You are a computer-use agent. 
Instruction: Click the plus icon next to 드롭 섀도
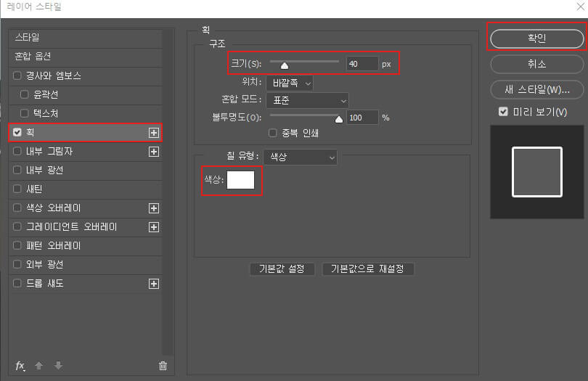tap(154, 284)
